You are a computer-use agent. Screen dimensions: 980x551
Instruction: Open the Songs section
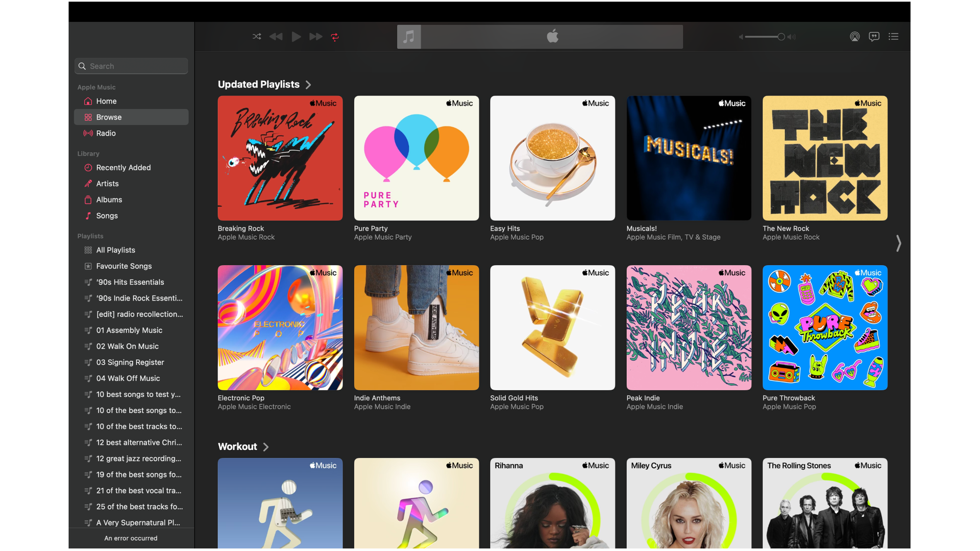108,216
